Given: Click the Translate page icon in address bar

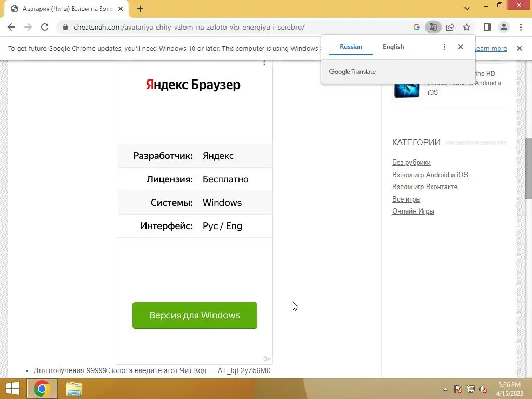Looking at the screenshot, I should pos(433,27).
